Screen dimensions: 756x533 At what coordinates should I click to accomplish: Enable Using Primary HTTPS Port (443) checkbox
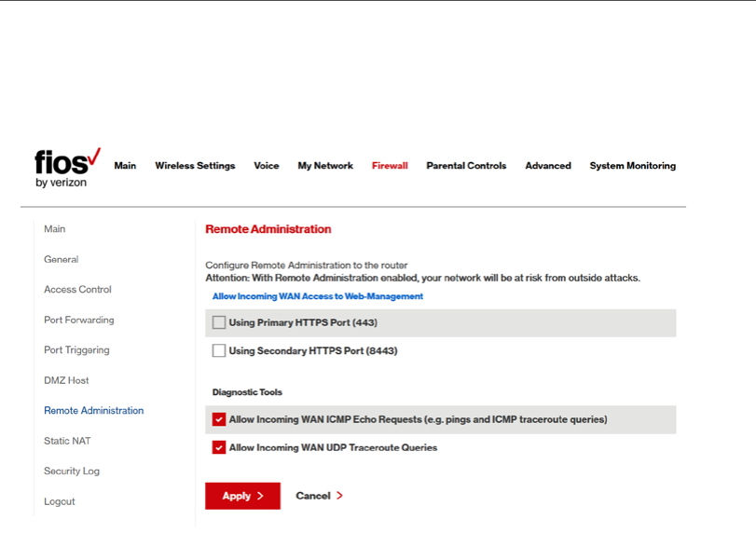click(x=219, y=322)
